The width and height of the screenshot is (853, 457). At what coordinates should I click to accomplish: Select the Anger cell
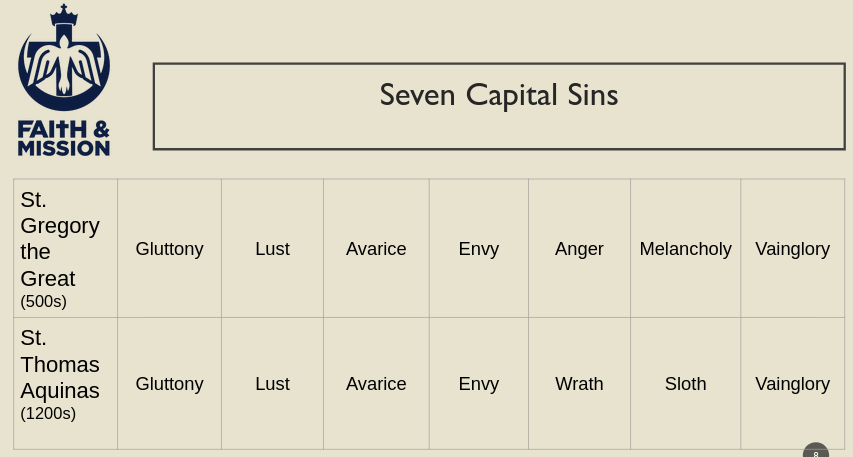click(x=579, y=249)
